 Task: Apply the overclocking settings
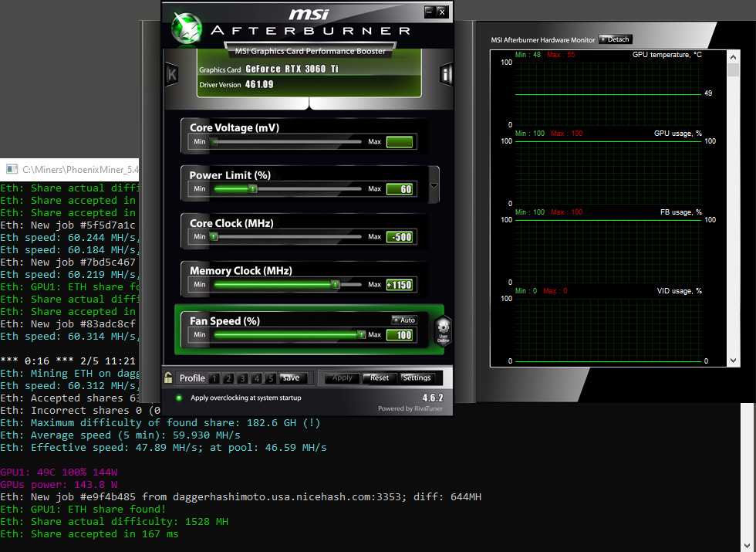[342, 378]
